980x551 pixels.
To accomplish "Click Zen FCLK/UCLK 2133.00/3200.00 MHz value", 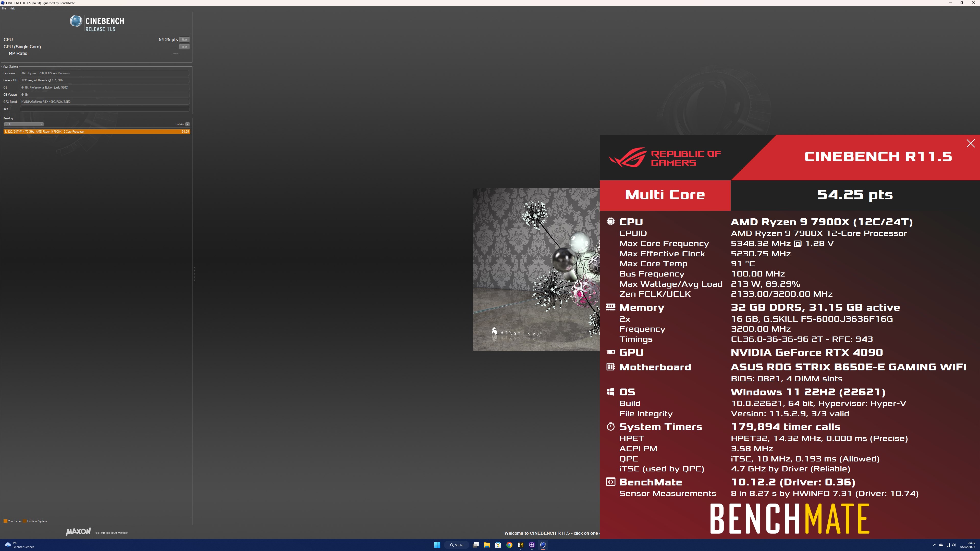I will coord(782,294).
